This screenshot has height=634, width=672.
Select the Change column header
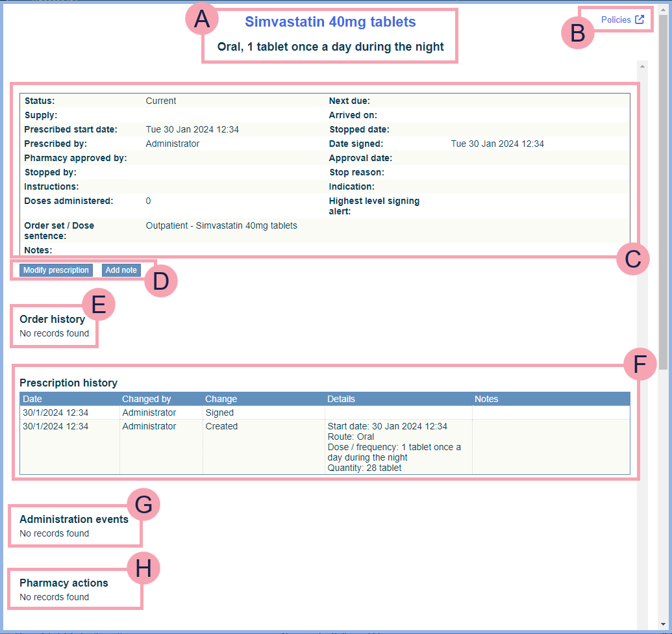pyautogui.click(x=221, y=399)
